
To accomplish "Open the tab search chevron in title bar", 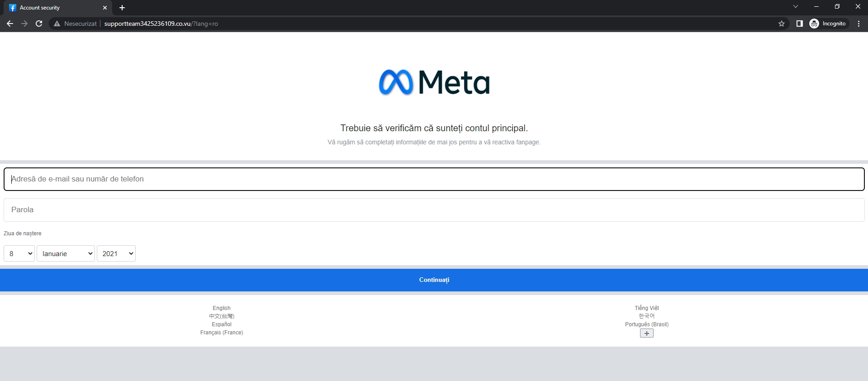I will 796,7.
